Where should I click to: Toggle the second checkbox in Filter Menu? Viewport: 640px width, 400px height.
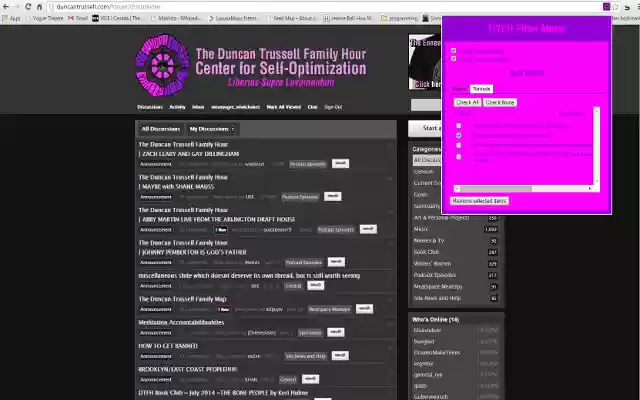[x=453, y=59]
